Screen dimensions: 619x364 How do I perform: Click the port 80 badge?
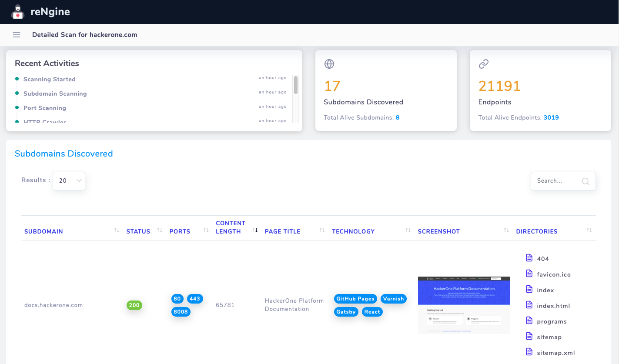click(x=177, y=299)
